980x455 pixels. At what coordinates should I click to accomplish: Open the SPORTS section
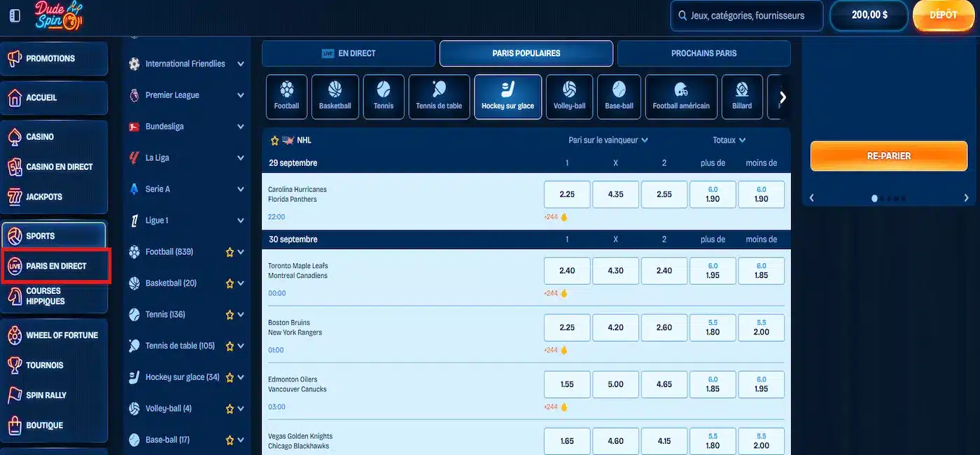tap(55, 236)
